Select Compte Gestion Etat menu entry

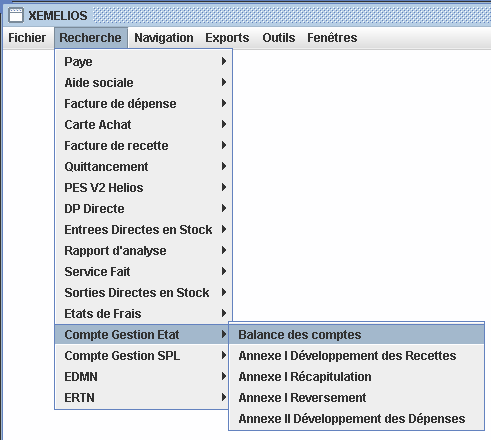pos(142,335)
